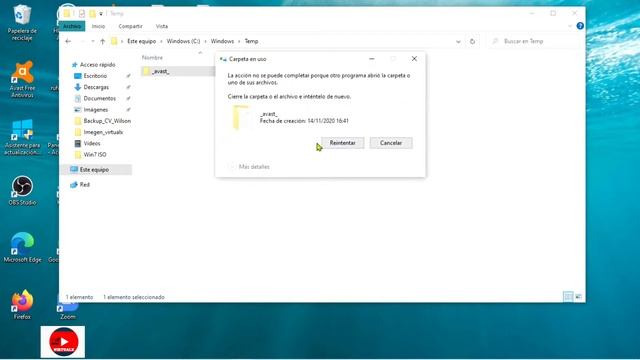
Task: Switch to large icons view in status bar
Action: 578,297
